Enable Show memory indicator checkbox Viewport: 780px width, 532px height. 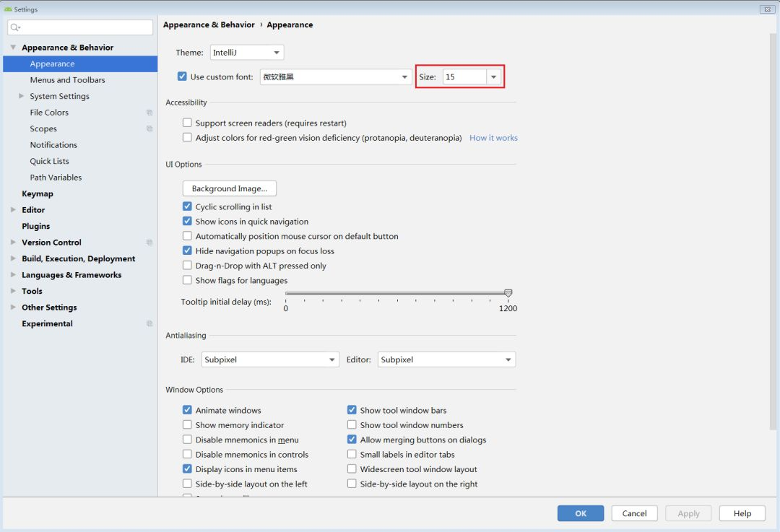point(187,425)
